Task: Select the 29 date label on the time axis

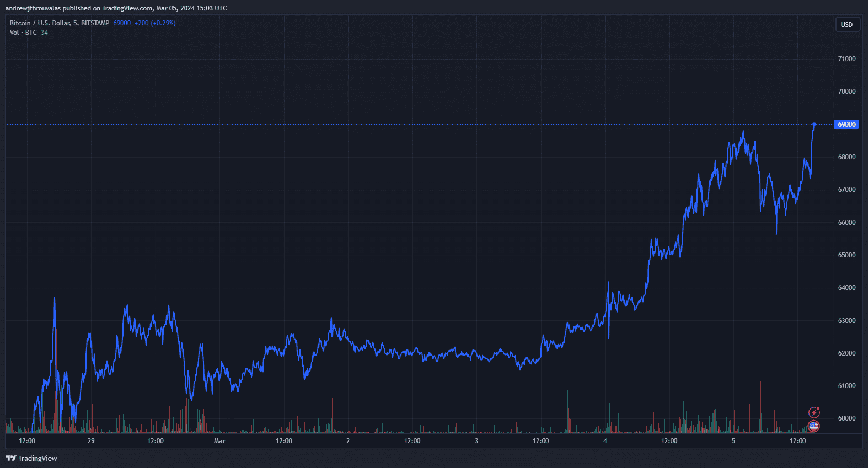Action: 91,441
